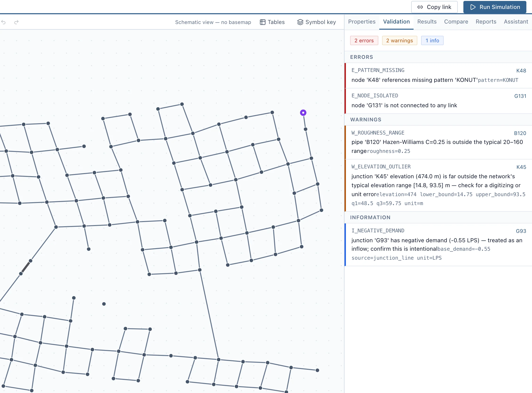The image size is (532, 393).
Task: Select the W_ELEVATION_OUTLIER warning entry
Action: pyautogui.click(x=438, y=185)
